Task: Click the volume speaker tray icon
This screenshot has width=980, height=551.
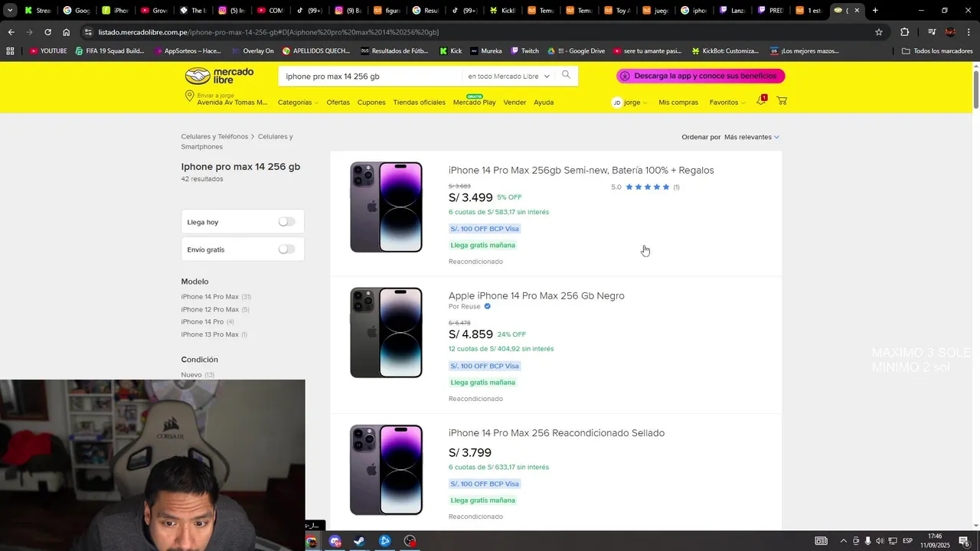Action: (x=880, y=541)
